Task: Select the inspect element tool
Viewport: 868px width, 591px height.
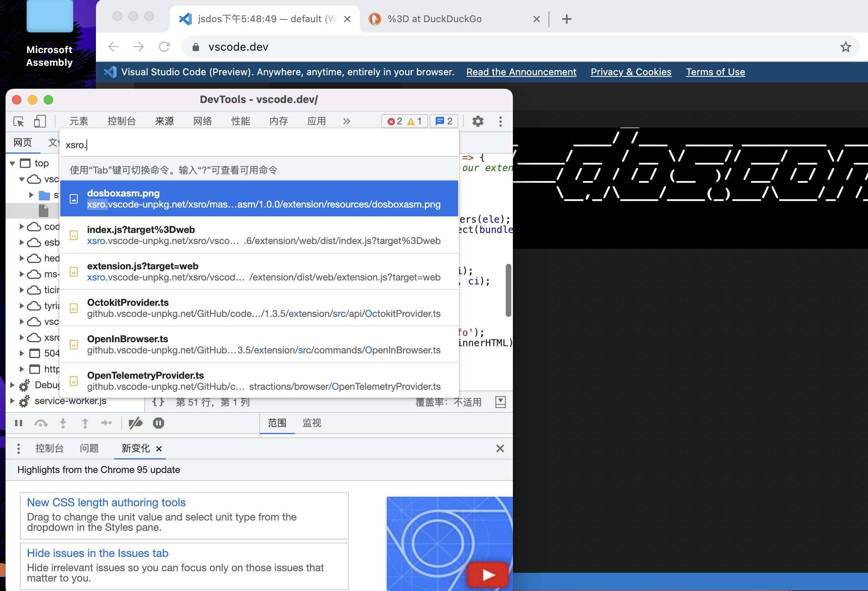Action: pos(18,121)
